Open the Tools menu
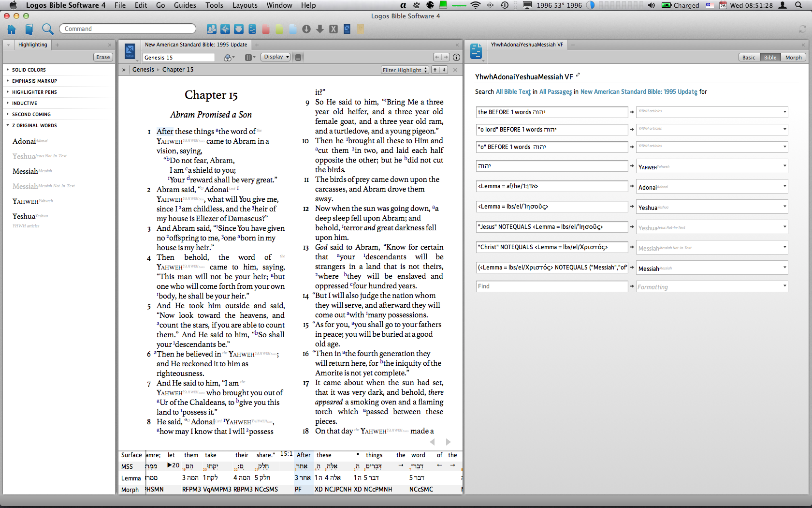812x508 pixels. (x=215, y=5)
